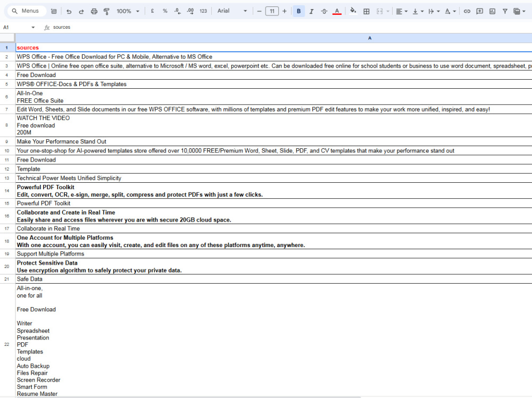The height and width of the screenshot is (398, 532).
Task: Select cell starting 'Edit Word, Sheets, and Slide'
Action: click(273, 109)
